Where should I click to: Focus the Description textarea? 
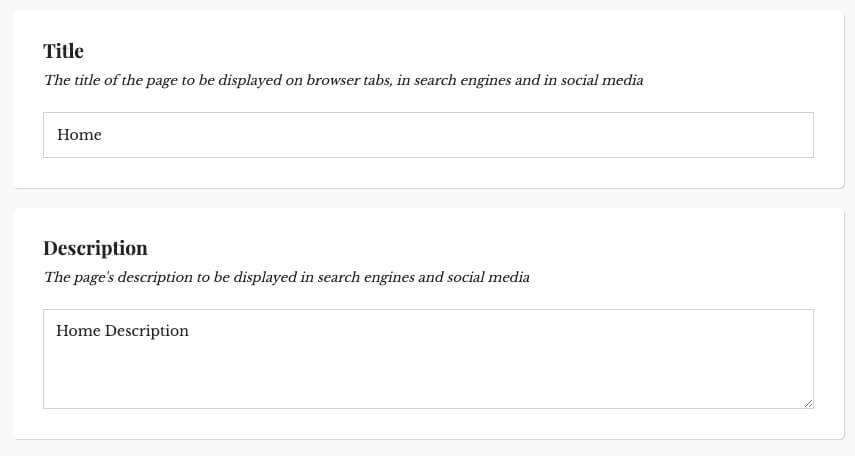(x=428, y=359)
